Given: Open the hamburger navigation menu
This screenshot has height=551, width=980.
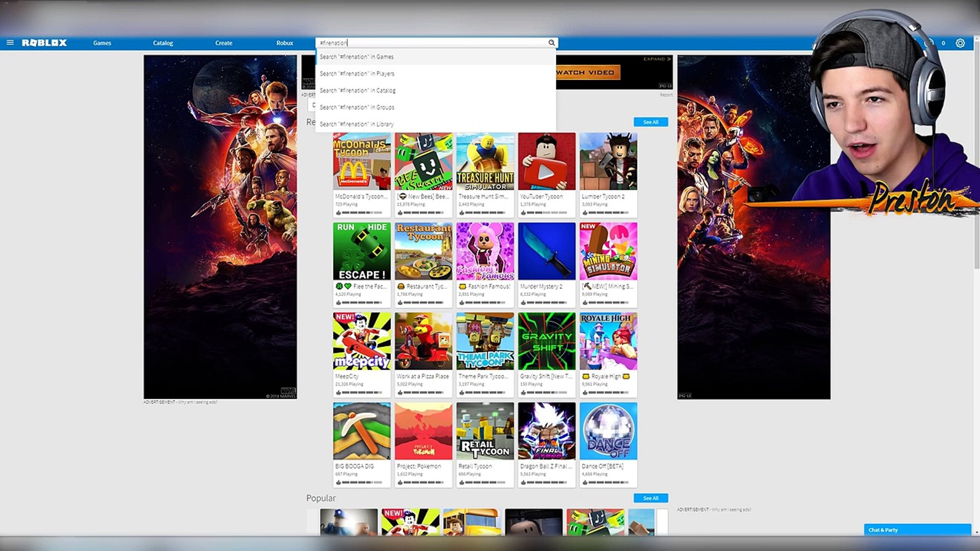Looking at the screenshot, I should coord(10,43).
